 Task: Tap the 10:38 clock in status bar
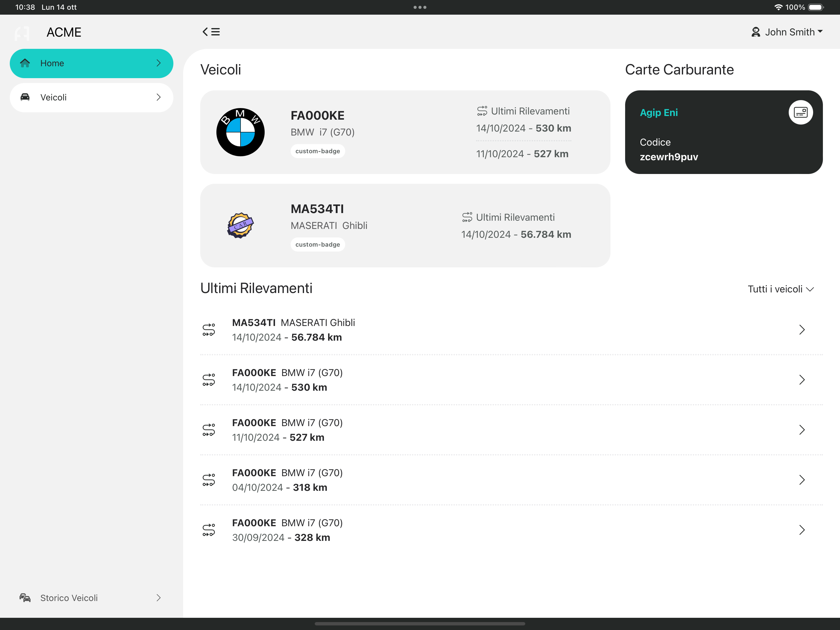[x=25, y=7]
